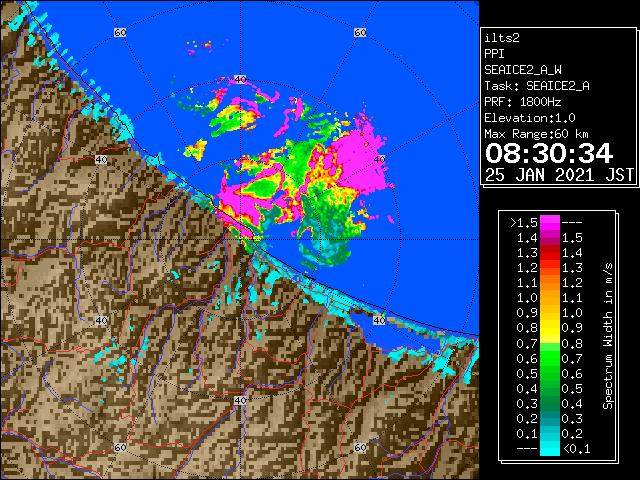Click the "SEAICE2_A_W" product name

(523, 70)
